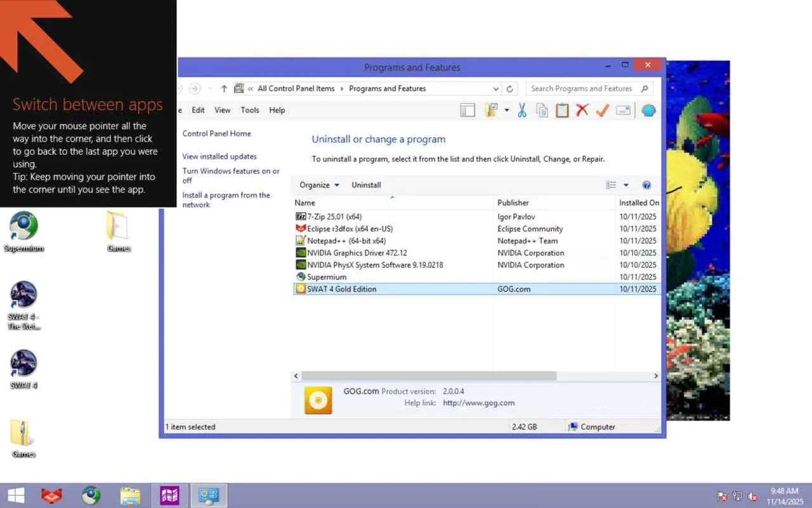The height and width of the screenshot is (508, 812).
Task: Click the Windows Start button
Action: point(16,496)
